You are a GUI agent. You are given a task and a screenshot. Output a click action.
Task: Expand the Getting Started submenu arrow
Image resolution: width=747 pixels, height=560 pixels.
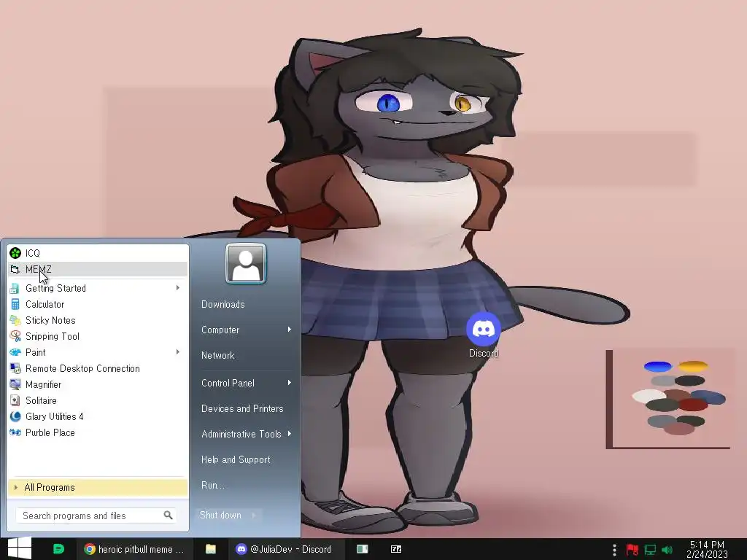178,287
